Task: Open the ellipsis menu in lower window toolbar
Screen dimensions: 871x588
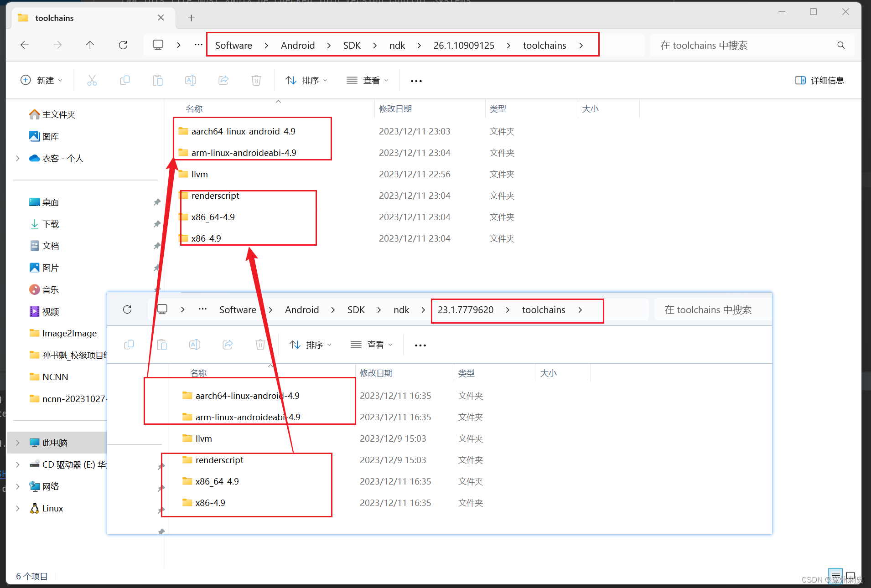Action: (420, 345)
